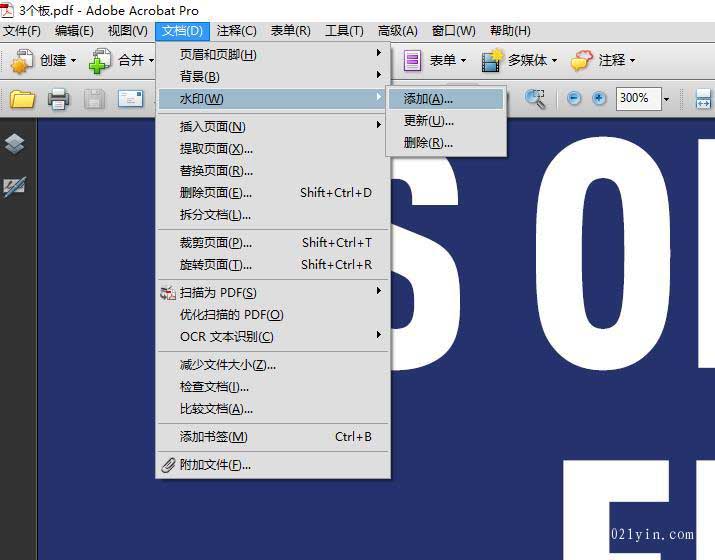Select Replace Pages (替换页面) item
This screenshot has height=560, width=715.
pyautogui.click(x=273, y=171)
